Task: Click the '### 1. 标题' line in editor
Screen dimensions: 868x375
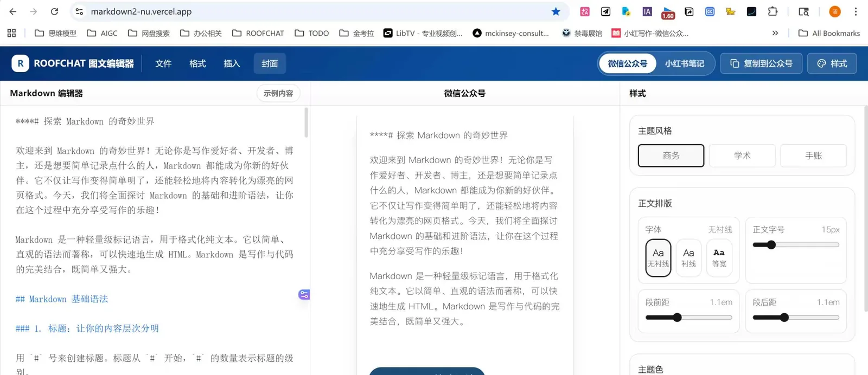Action: (87, 328)
